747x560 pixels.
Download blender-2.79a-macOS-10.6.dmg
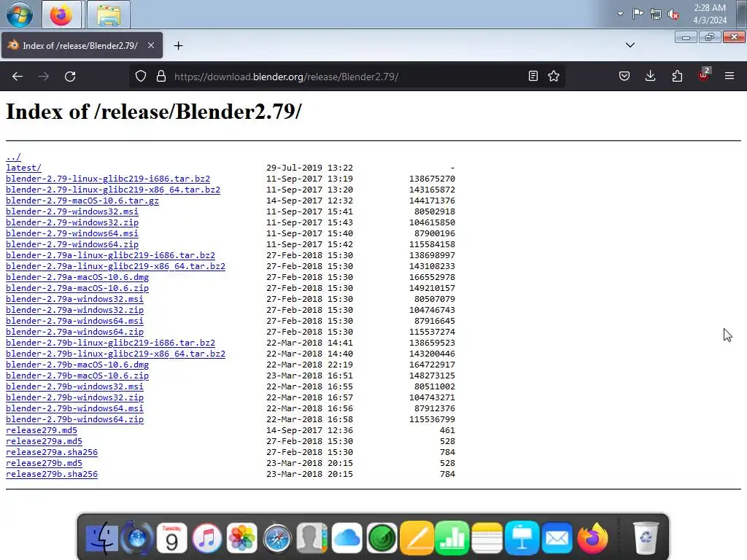(x=77, y=277)
